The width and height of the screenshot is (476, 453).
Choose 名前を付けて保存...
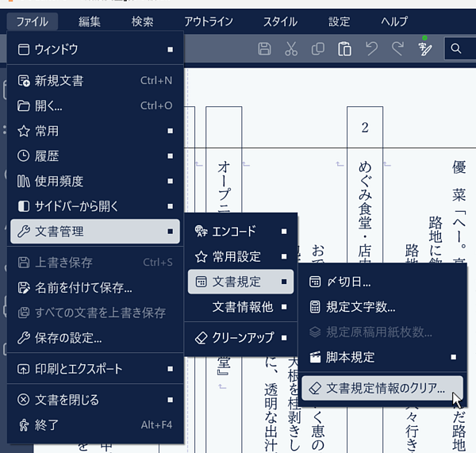coord(95,288)
